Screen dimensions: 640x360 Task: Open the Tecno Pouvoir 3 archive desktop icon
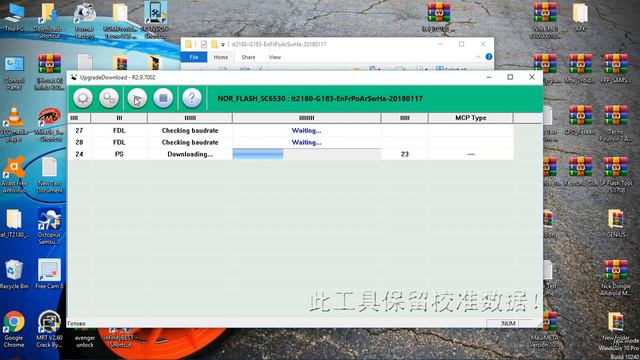(x=616, y=123)
